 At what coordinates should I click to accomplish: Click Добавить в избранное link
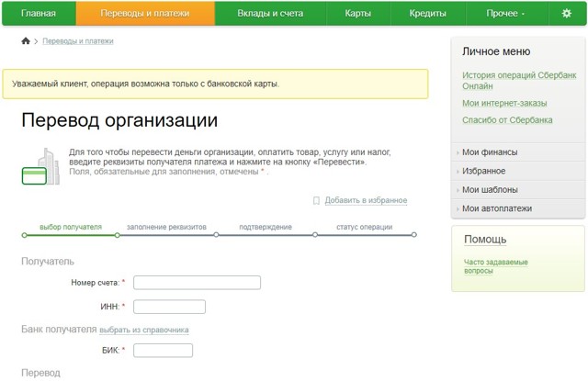[366, 200]
